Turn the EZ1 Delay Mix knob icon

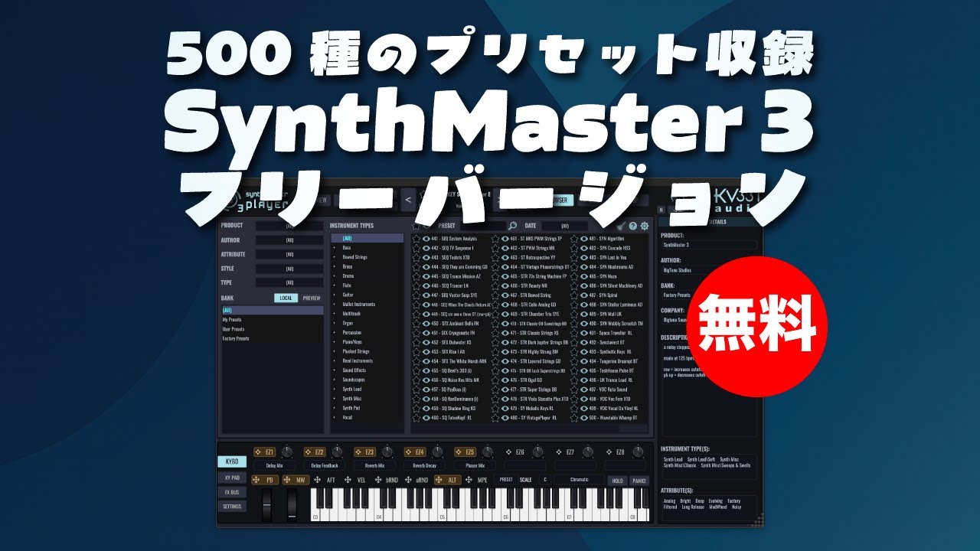(287, 453)
